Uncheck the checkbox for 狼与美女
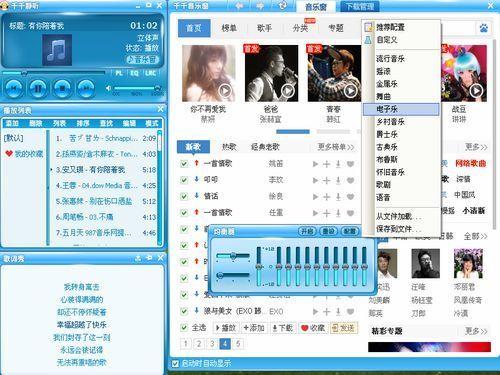Viewport: 500px width, 375px height. 184,311
